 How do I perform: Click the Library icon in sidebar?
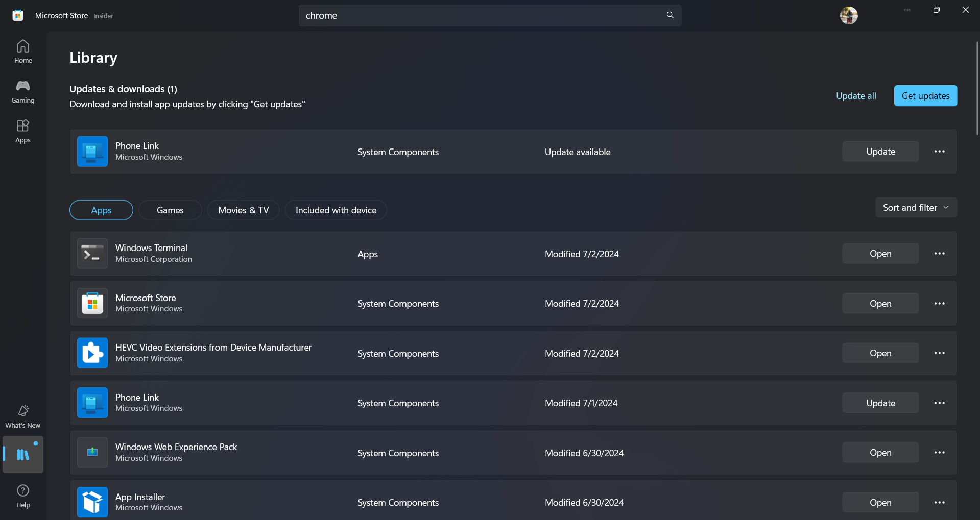[x=23, y=454]
